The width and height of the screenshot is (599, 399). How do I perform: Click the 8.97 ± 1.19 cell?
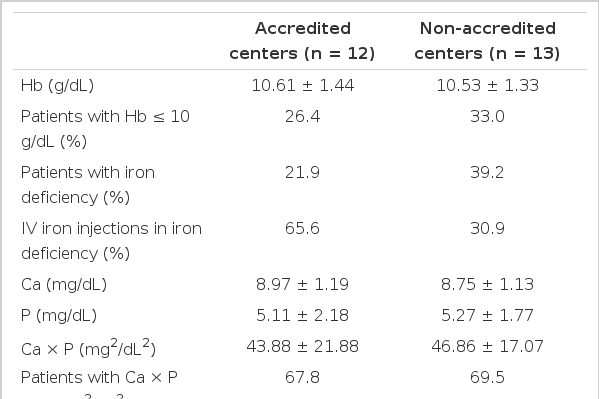point(302,284)
